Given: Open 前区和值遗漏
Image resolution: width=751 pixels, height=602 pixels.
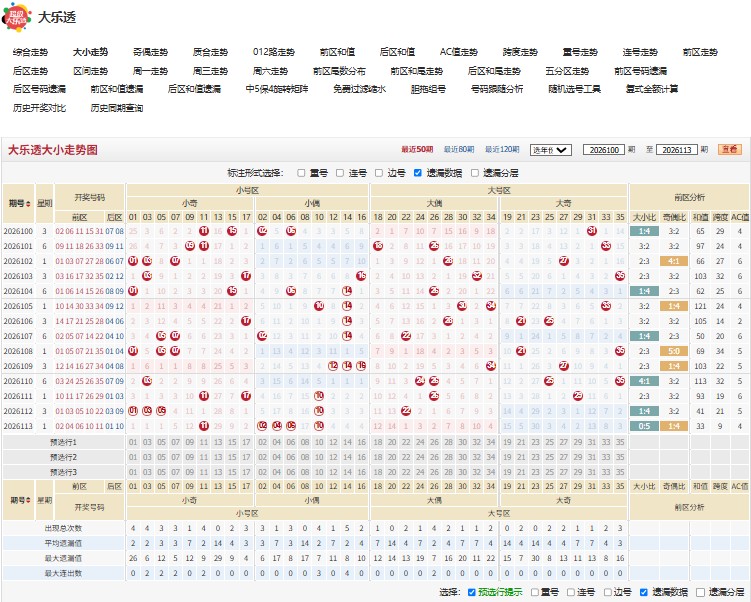Looking at the screenshot, I should point(117,89).
